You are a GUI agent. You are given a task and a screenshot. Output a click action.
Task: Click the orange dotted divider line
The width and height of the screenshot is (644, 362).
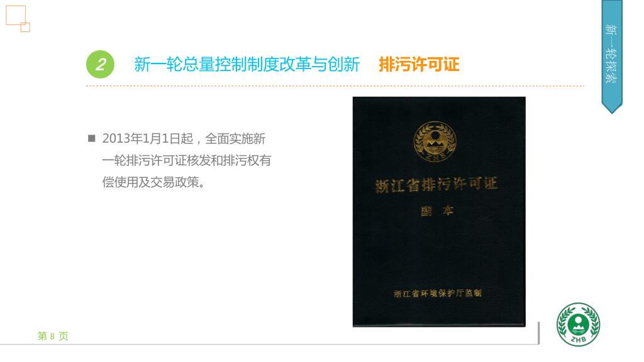(335, 86)
